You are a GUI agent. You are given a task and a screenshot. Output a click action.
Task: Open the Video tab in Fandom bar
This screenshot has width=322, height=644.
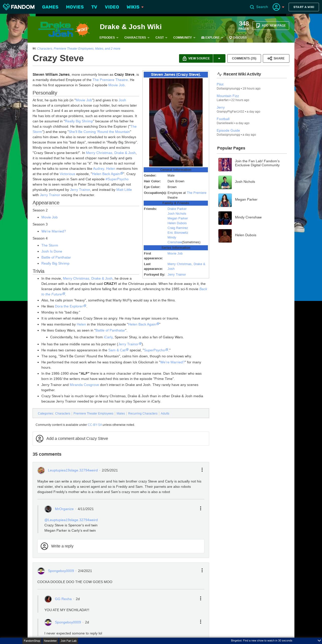point(112,7)
